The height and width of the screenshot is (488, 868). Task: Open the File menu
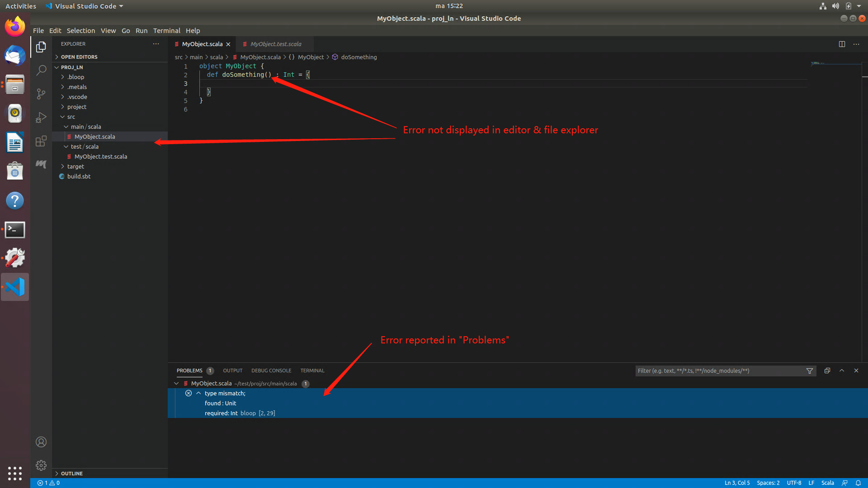[x=38, y=31]
